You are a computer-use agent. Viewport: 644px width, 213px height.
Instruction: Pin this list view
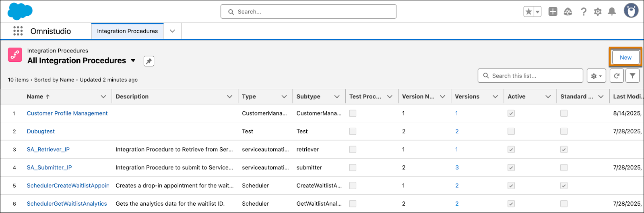pos(149,61)
